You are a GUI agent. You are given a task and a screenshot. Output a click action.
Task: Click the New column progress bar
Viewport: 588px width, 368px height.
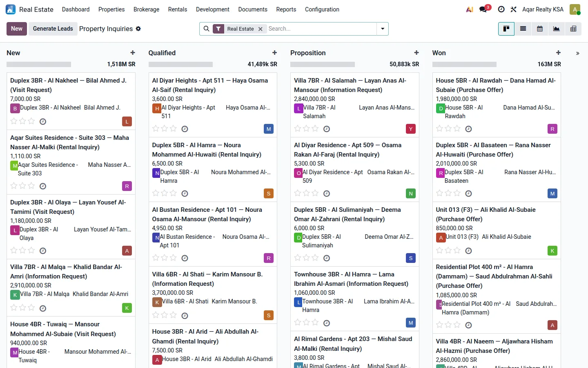(x=39, y=64)
